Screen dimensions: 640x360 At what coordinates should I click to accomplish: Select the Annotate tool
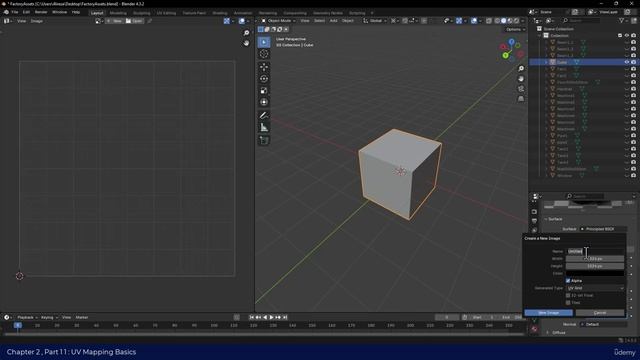coord(264,116)
